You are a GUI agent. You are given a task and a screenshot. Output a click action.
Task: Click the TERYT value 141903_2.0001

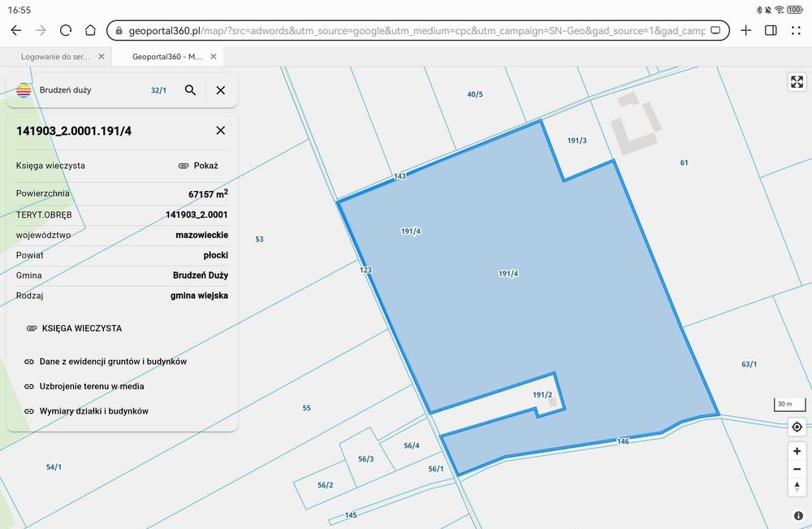pyautogui.click(x=197, y=215)
